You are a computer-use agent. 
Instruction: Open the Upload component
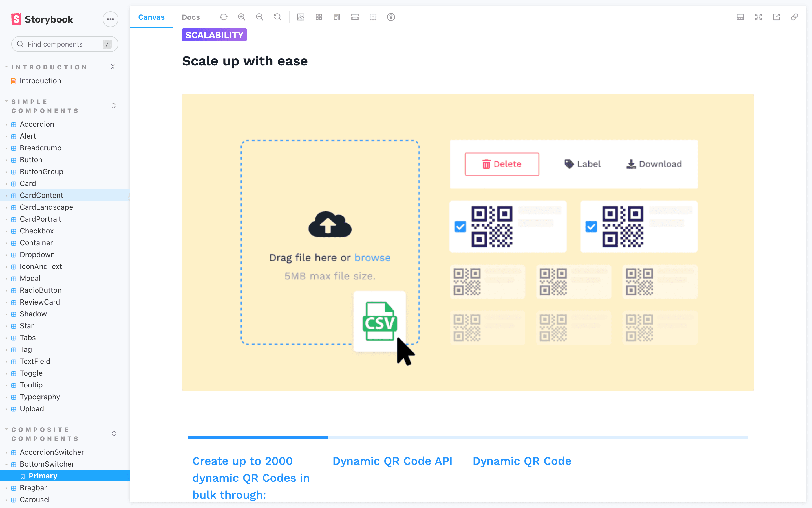(x=32, y=409)
